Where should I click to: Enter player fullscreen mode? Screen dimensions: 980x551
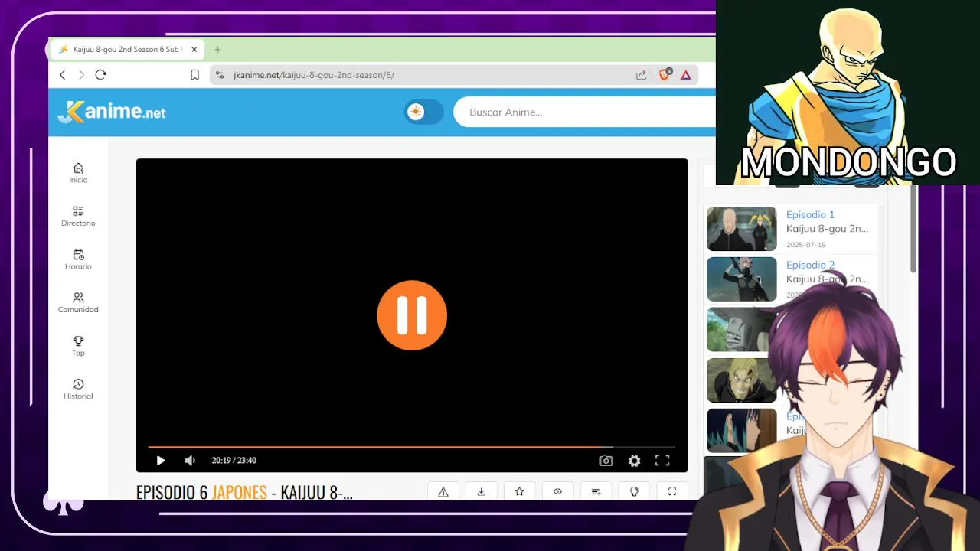pyautogui.click(x=662, y=460)
